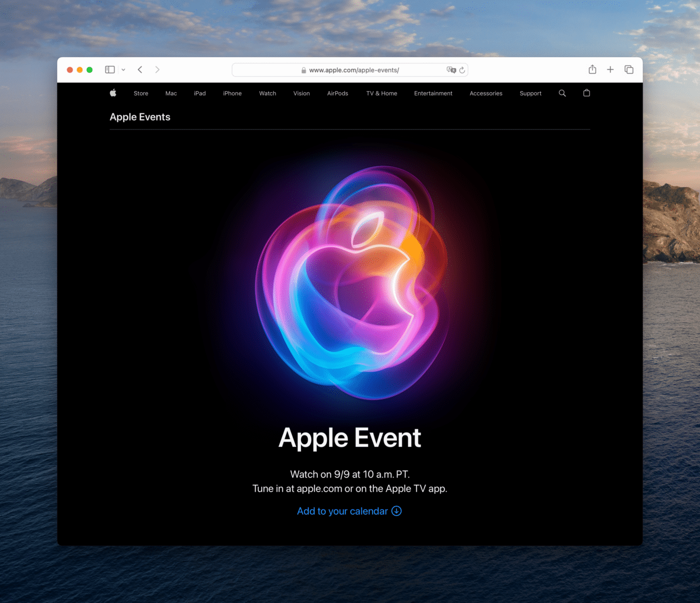Click the Apple logo in the site navigation
This screenshot has width=700, height=603.
113,93
